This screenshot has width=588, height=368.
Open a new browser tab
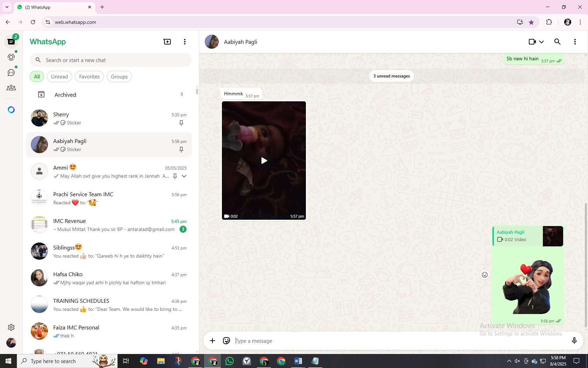[102, 7]
